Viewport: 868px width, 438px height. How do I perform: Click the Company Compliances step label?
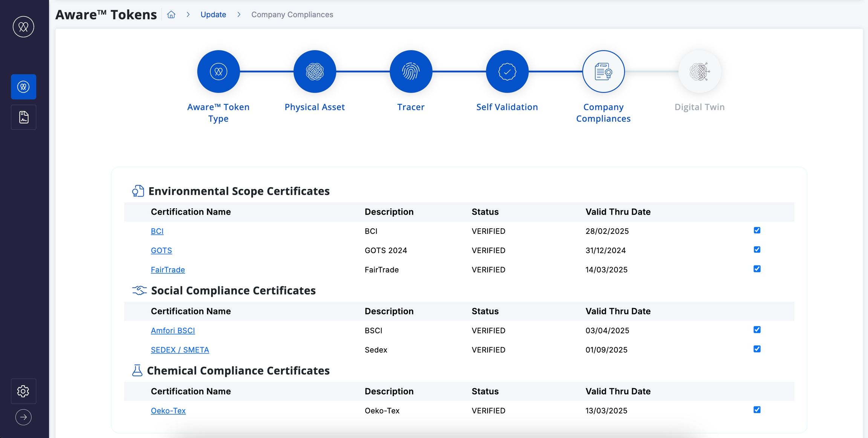pyautogui.click(x=604, y=113)
